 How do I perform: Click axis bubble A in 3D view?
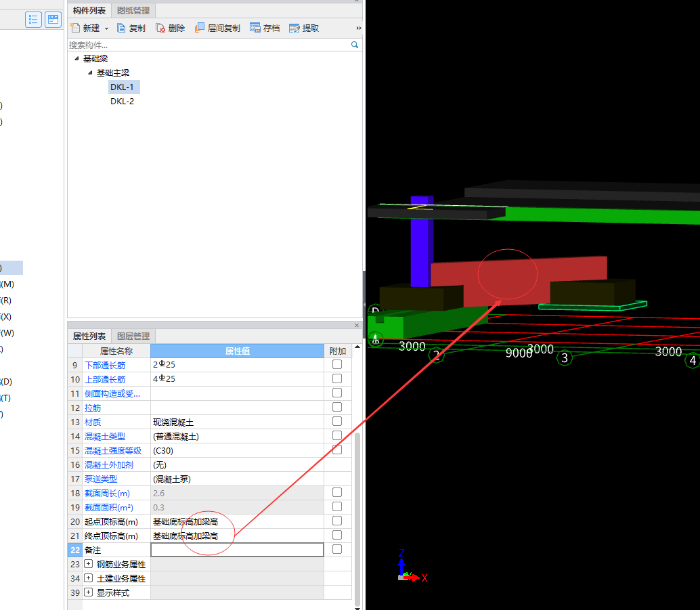(x=376, y=339)
